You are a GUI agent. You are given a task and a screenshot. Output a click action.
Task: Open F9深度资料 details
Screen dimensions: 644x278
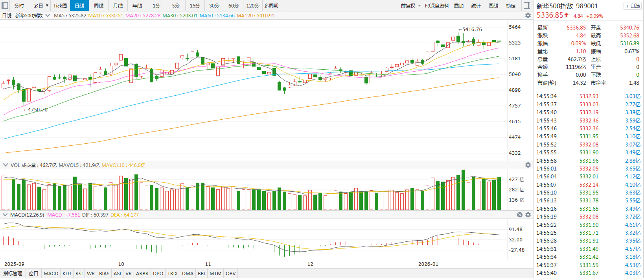coord(437,6)
